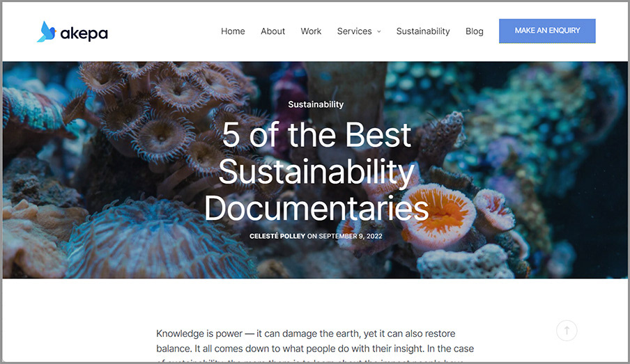Image resolution: width=630 pixels, height=364 pixels.
Task: Open Sustainability in the top navigation
Action: click(x=423, y=31)
